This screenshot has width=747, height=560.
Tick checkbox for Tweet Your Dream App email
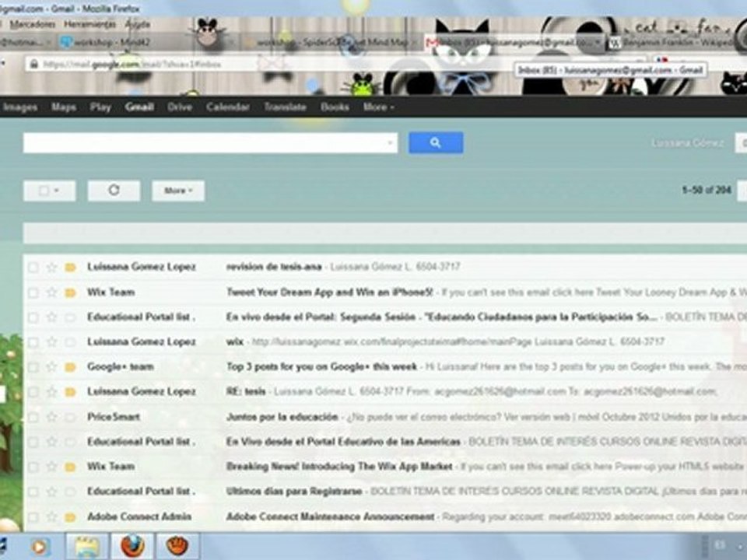[x=33, y=292]
